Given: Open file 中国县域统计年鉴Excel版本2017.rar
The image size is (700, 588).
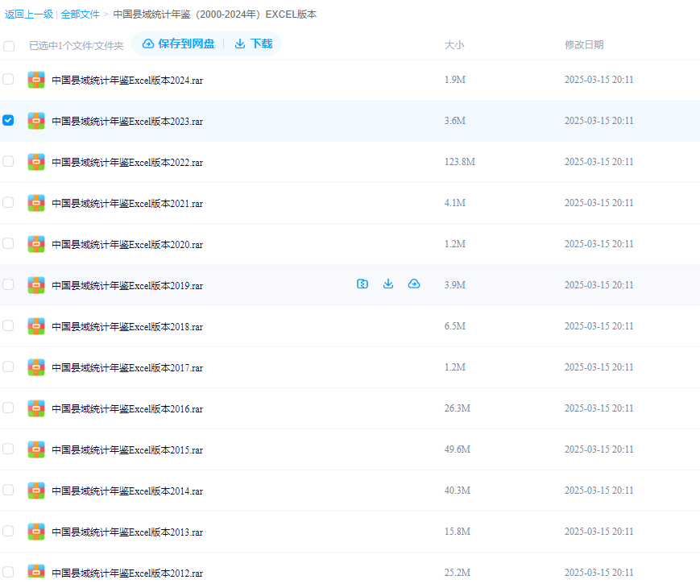Looking at the screenshot, I should (127, 368).
